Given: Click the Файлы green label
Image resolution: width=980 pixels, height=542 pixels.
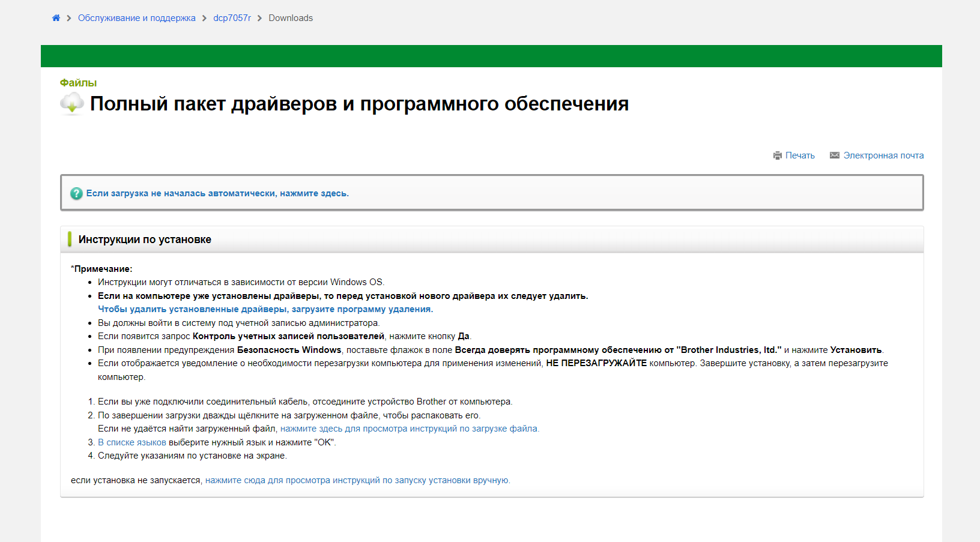Looking at the screenshot, I should [78, 83].
